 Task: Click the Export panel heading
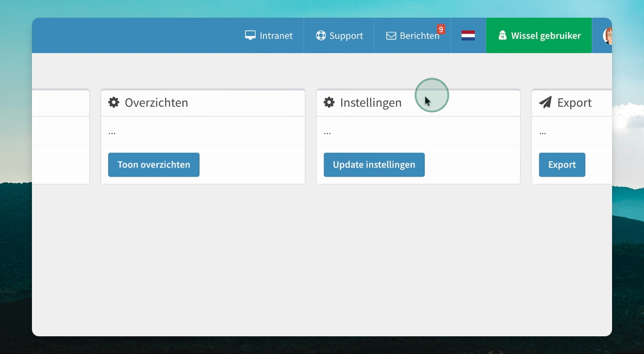click(574, 102)
